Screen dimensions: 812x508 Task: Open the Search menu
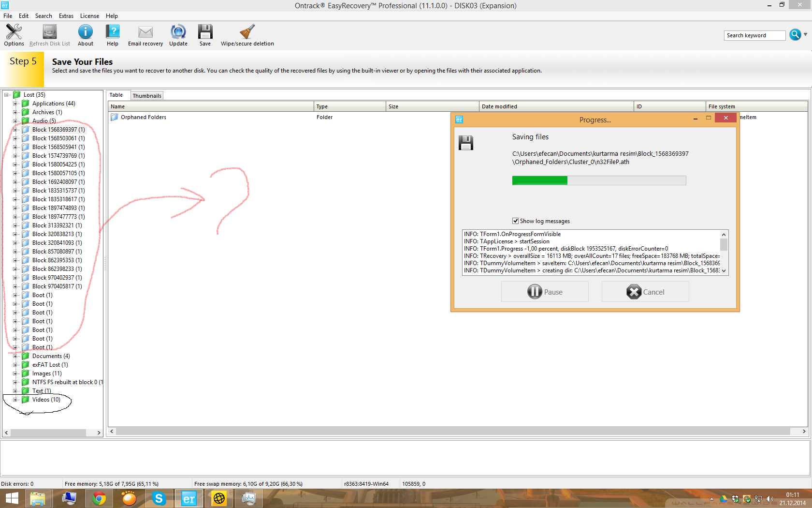(x=43, y=16)
